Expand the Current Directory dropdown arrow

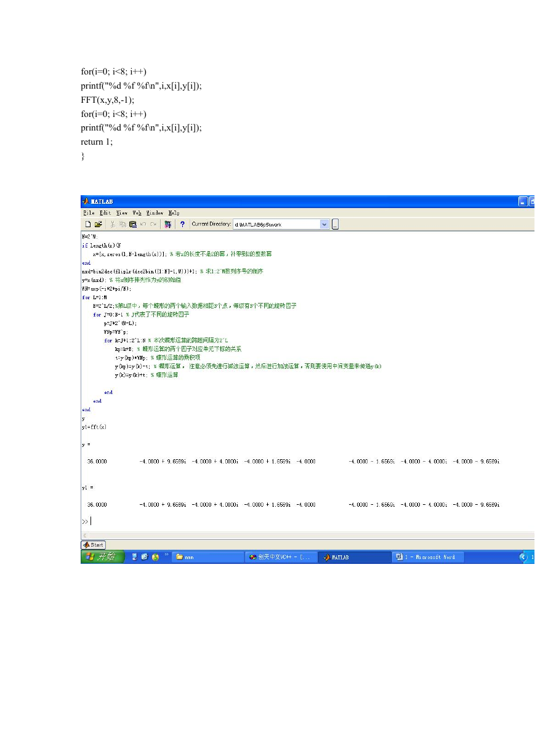(325, 225)
